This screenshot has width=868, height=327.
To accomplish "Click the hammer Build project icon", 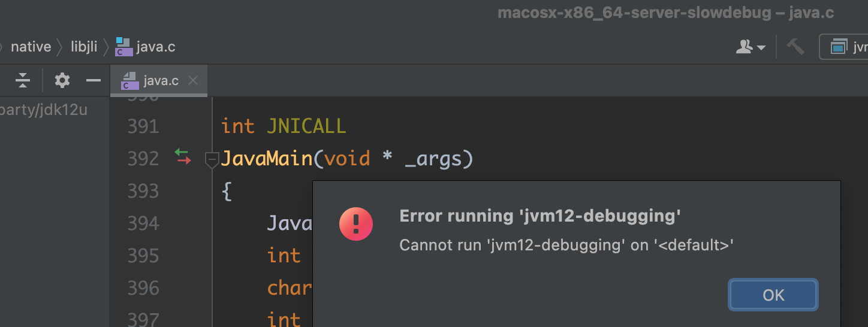I will 795,47.
